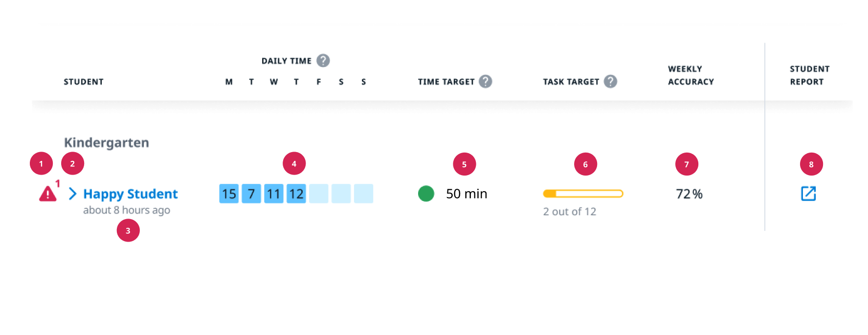Screen dimensions: 868x335
Task: Open the Happy Student link
Action: point(131,194)
